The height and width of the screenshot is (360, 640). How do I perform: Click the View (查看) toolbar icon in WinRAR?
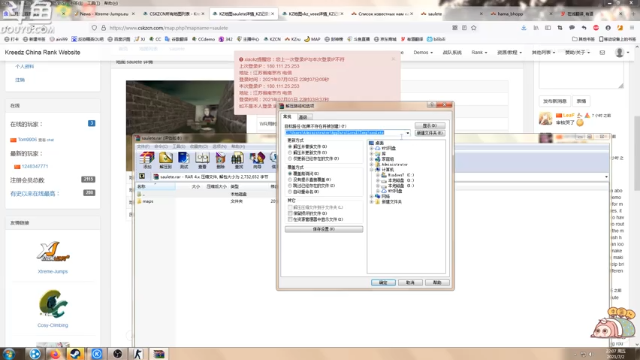pyautogui.click(x=202, y=160)
